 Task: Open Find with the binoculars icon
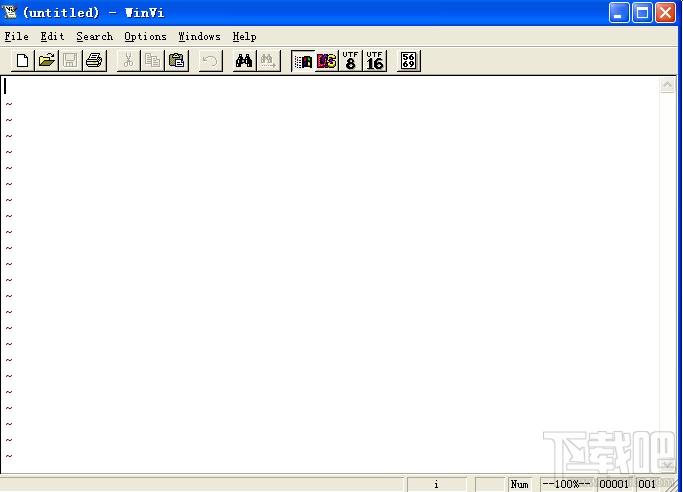(244, 61)
